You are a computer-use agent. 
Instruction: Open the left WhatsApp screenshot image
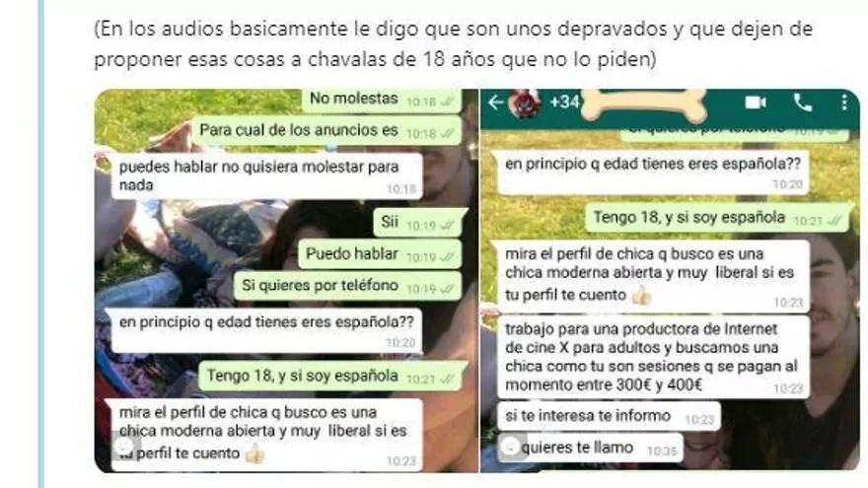point(286,281)
